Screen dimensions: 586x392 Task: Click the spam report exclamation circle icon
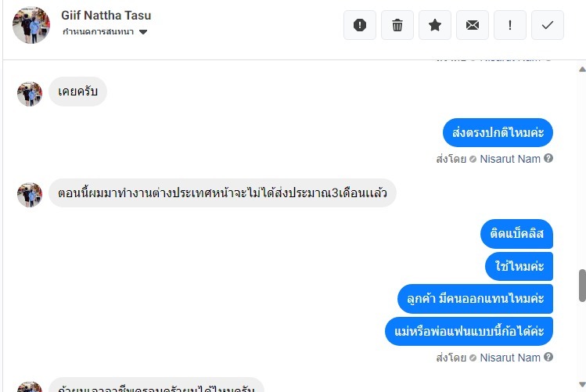click(x=360, y=25)
